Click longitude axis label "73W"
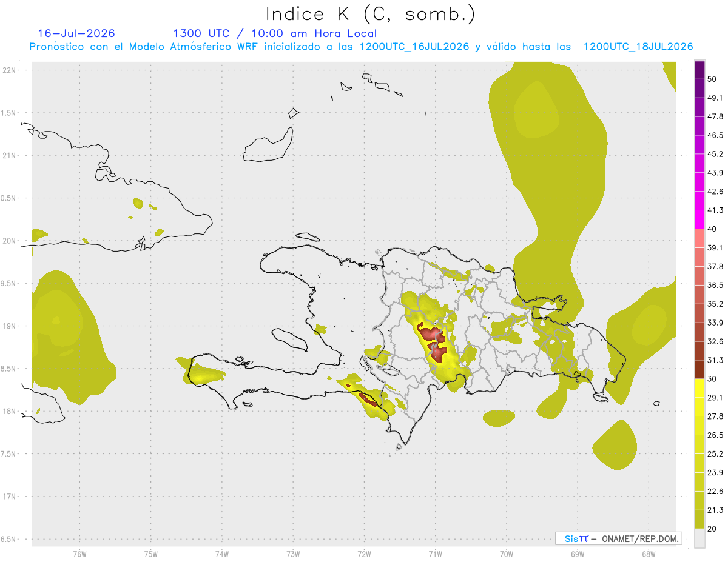This screenshot has width=728, height=562. [x=293, y=554]
